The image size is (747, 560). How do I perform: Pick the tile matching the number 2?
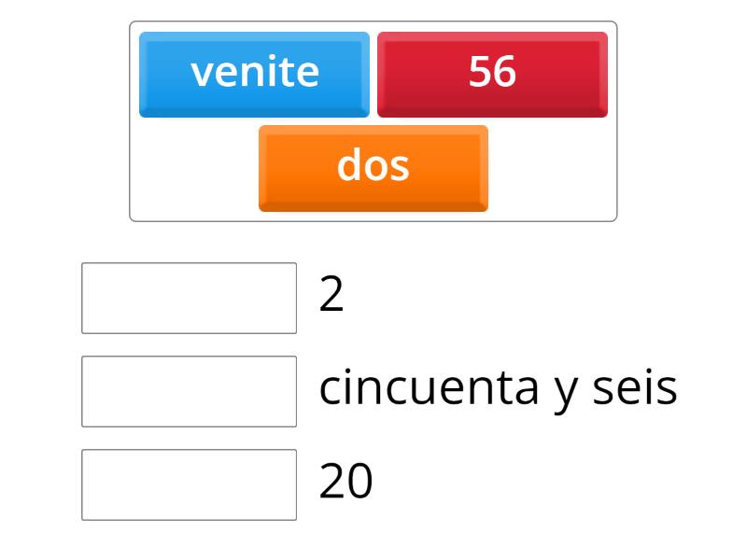coord(373,168)
